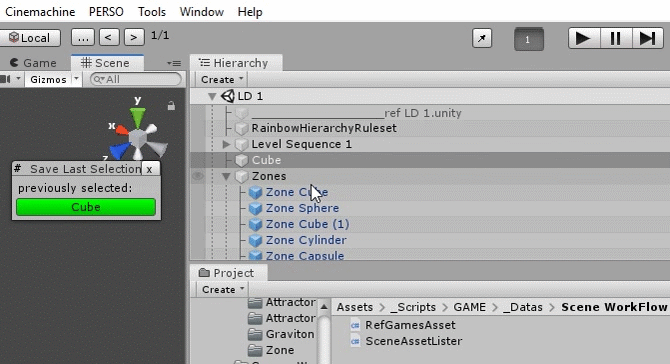The height and width of the screenshot is (364, 670).
Task: Collapse the Zones object
Action: (x=226, y=176)
